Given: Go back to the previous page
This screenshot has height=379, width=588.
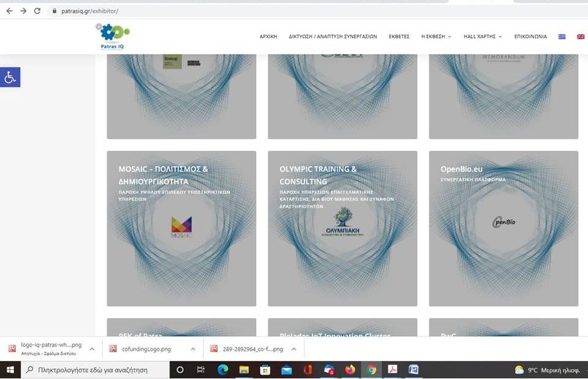Looking at the screenshot, I should coord(9,11).
